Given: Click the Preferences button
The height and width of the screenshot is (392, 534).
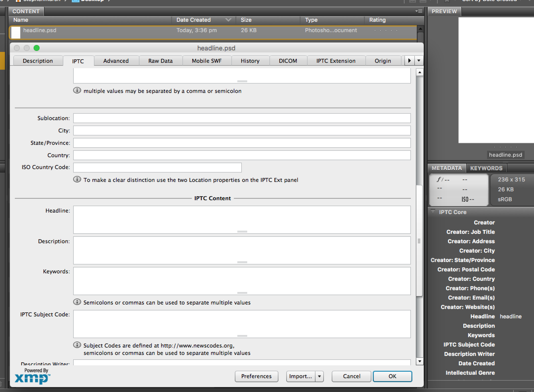Looking at the screenshot, I should [x=256, y=375].
